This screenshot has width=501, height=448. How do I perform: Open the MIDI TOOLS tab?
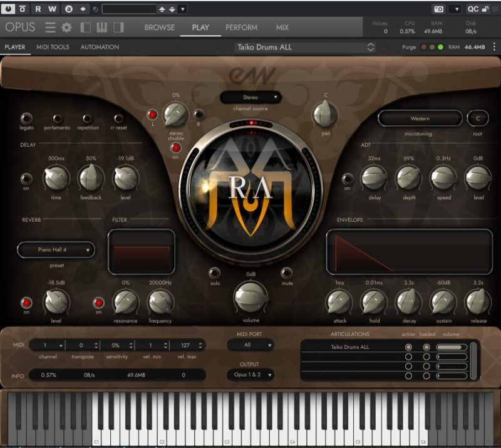tap(53, 47)
